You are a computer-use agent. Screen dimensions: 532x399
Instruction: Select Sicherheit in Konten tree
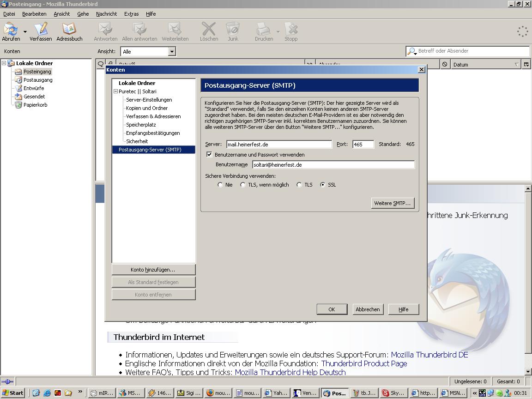tap(137, 141)
